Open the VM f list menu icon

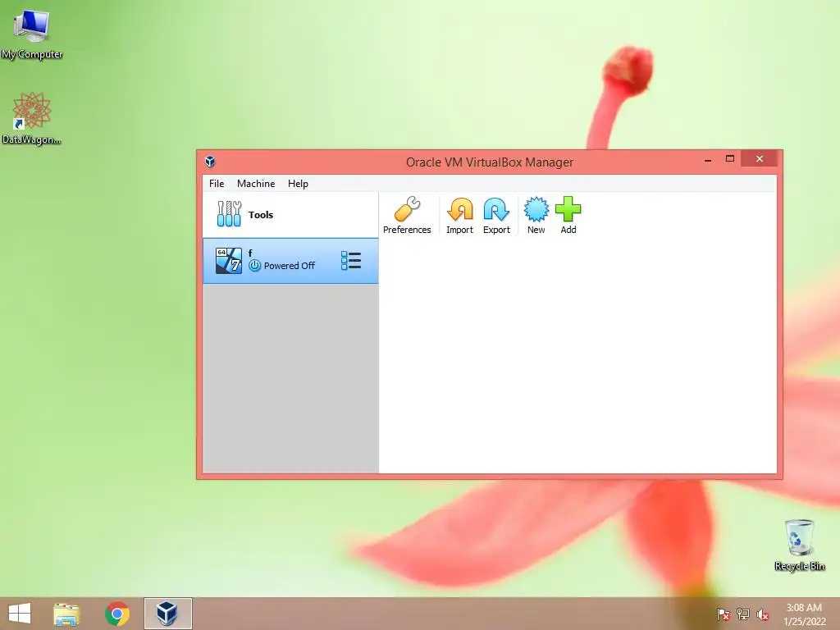point(351,261)
